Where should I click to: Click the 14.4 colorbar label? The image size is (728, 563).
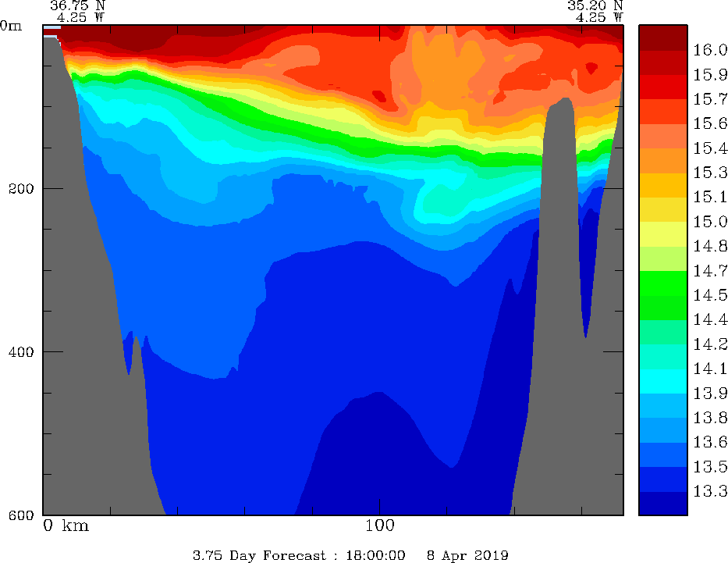pos(710,319)
